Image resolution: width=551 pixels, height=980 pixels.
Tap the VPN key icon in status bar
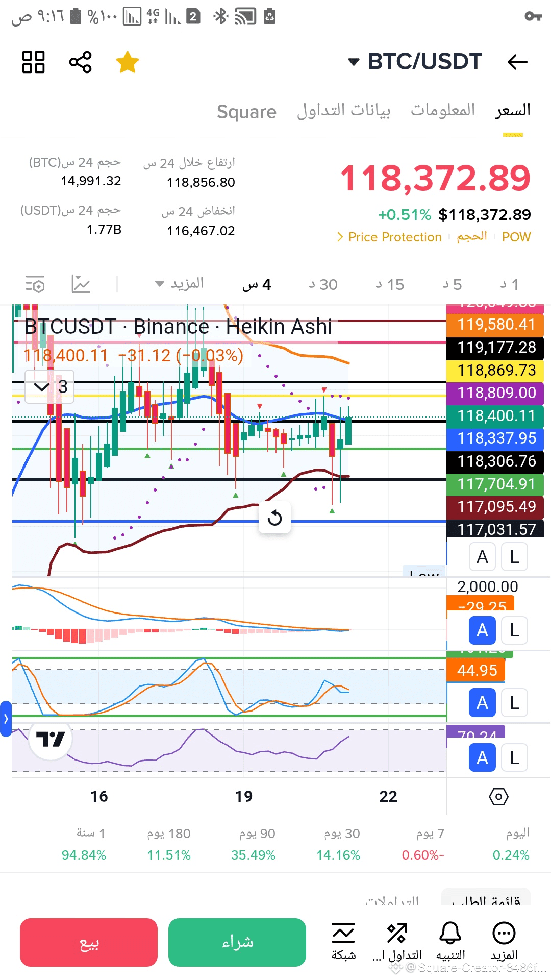pos(533,17)
